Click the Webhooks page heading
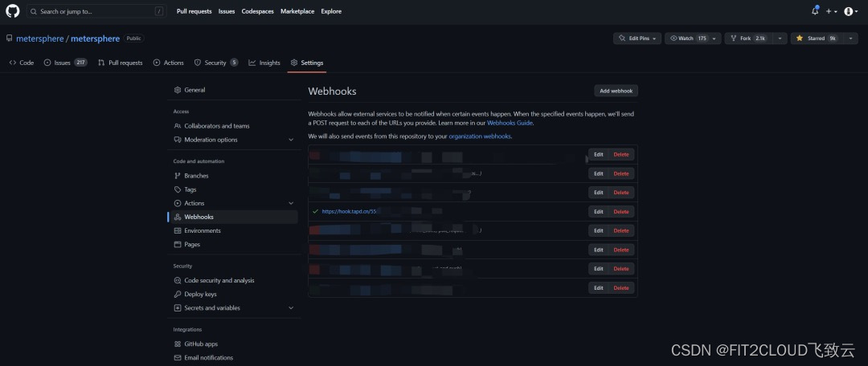Screen dimensions: 868x366 point(332,91)
